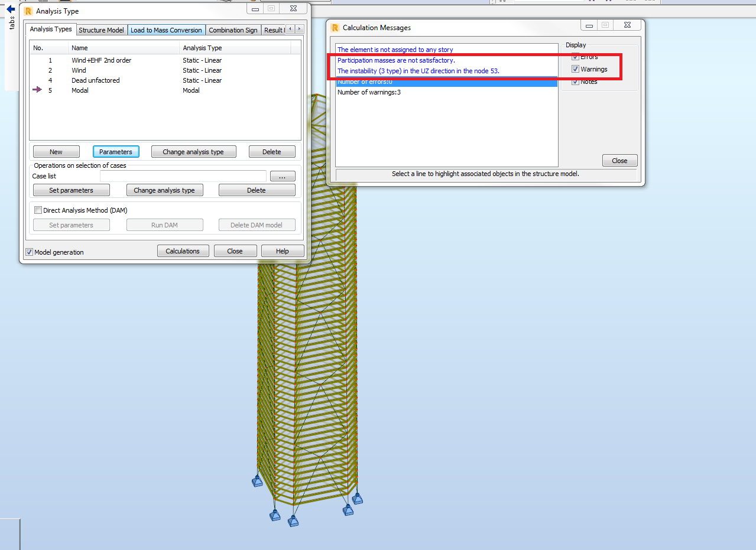Click the Calculations button
The height and width of the screenshot is (550, 756).
[183, 250]
